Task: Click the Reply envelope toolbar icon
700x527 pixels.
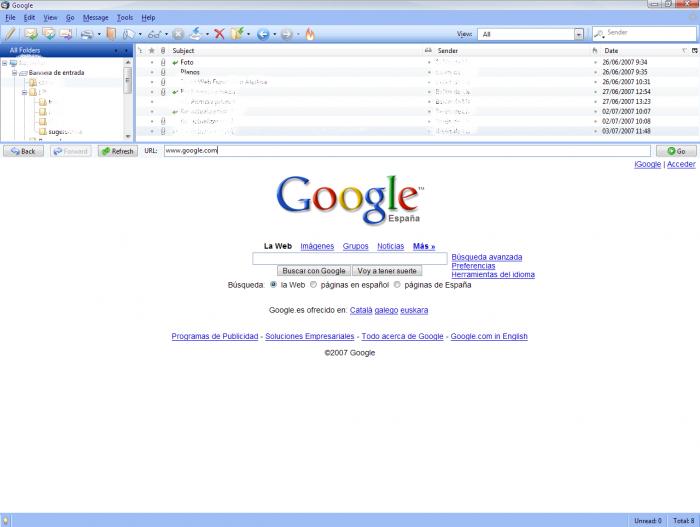Action: click(30, 34)
